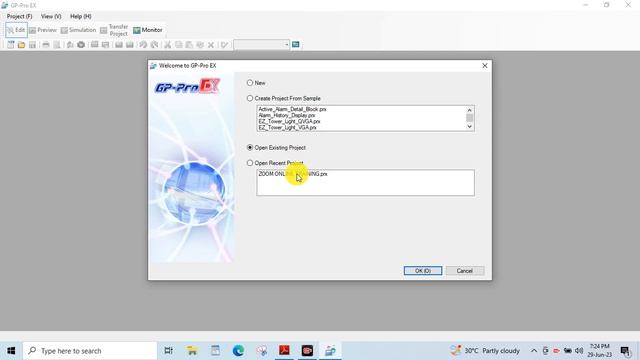Viewport: 640px width, 360px height.
Task: Select Open Existing Project option
Action: 250,147
